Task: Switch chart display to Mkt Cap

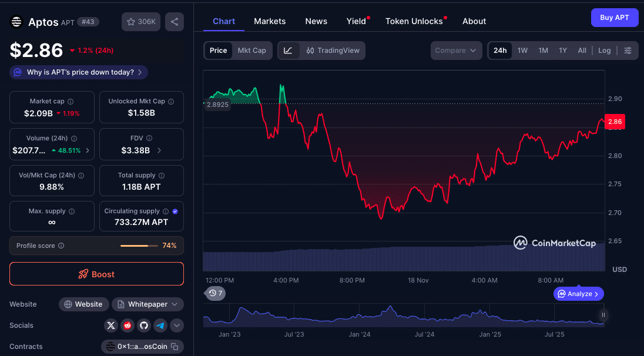Action: pyautogui.click(x=252, y=51)
